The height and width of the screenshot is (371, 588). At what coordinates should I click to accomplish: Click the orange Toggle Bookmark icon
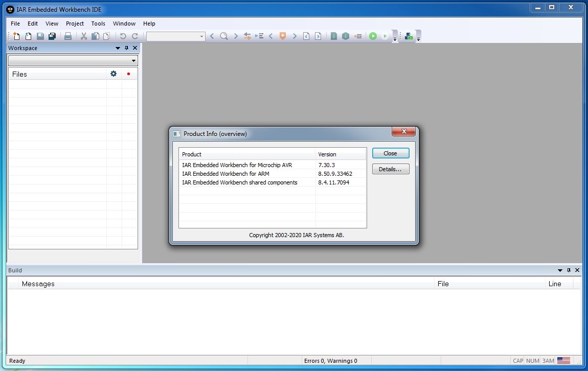coord(282,36)
